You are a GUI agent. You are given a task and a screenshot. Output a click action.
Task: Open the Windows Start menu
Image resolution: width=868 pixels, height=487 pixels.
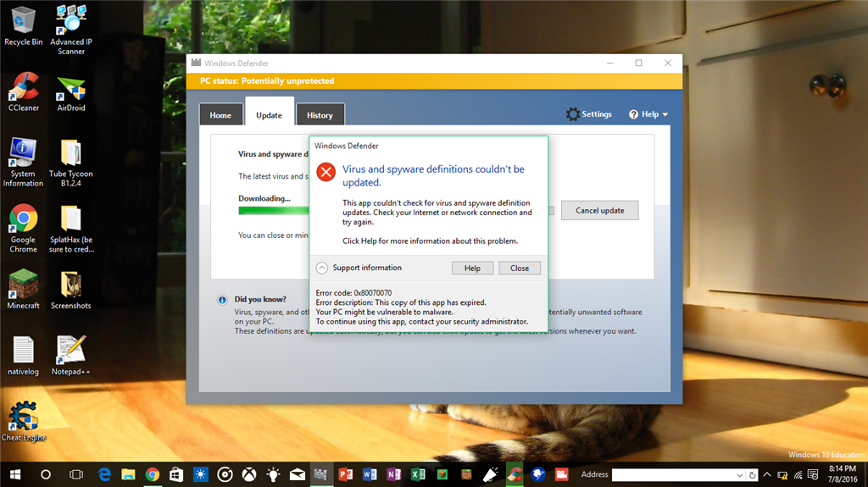[15, 474]
